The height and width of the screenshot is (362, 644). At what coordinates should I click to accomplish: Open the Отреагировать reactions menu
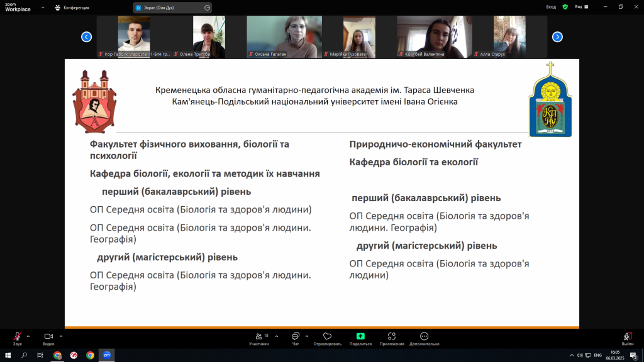point(327,338)
